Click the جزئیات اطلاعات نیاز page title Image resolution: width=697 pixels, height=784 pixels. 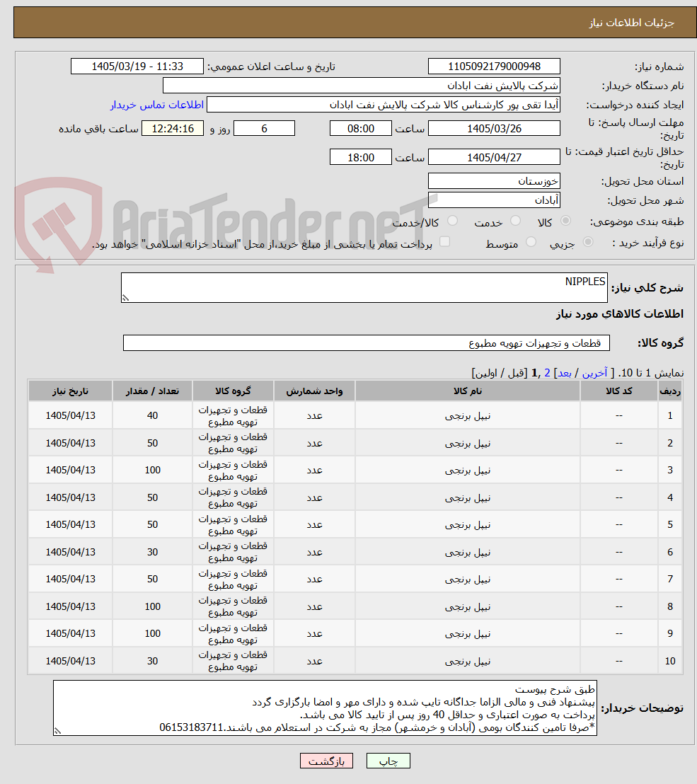click(631, 23)
